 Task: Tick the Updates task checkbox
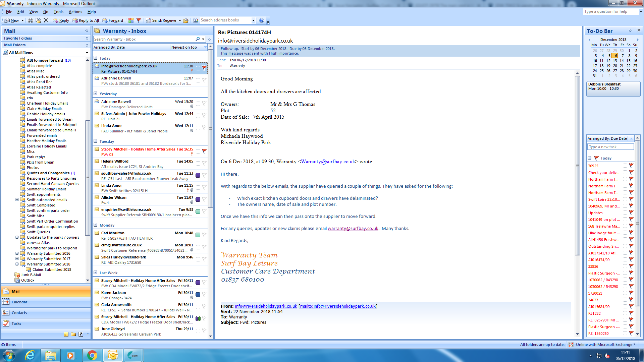point(625,213)
